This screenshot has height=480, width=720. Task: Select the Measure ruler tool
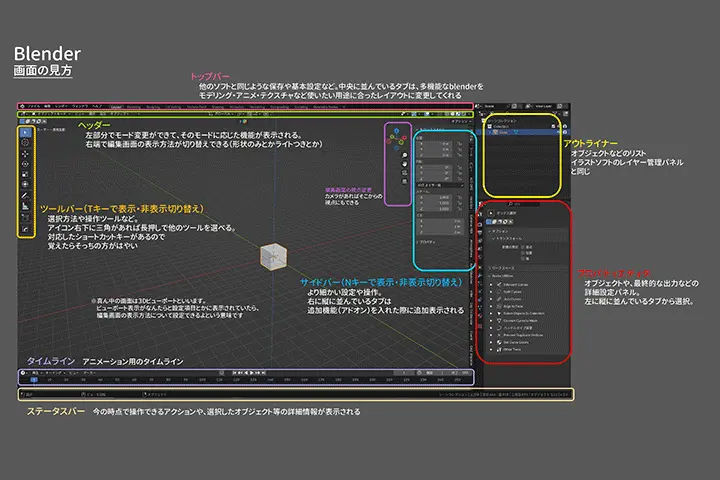click(x=26, y=206)
